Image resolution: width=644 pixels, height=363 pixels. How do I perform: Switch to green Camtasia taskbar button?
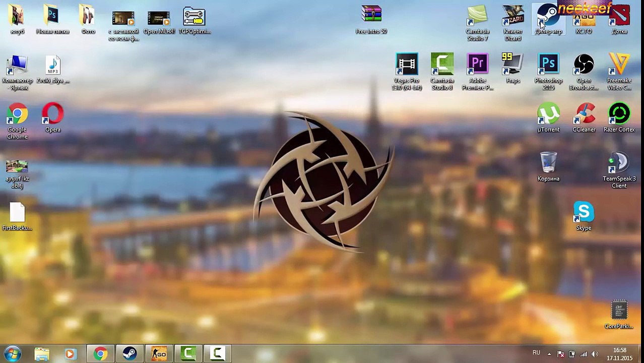(x=188, y=354)
